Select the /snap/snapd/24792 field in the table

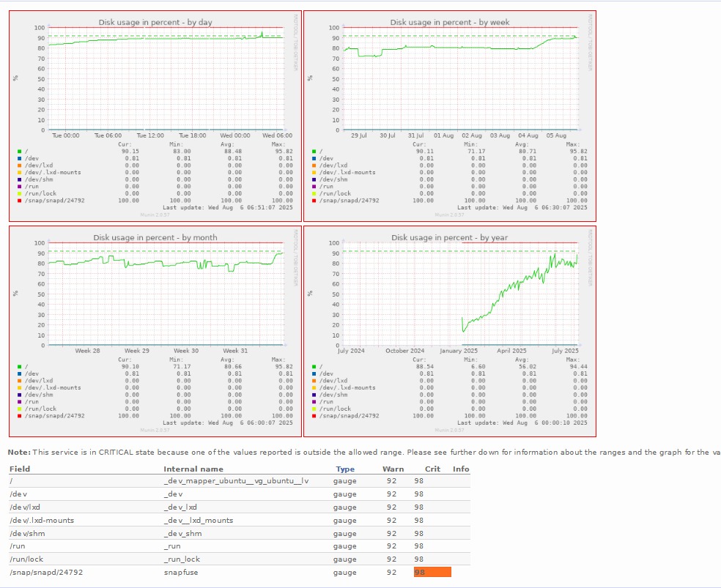(x=46, y=572)
